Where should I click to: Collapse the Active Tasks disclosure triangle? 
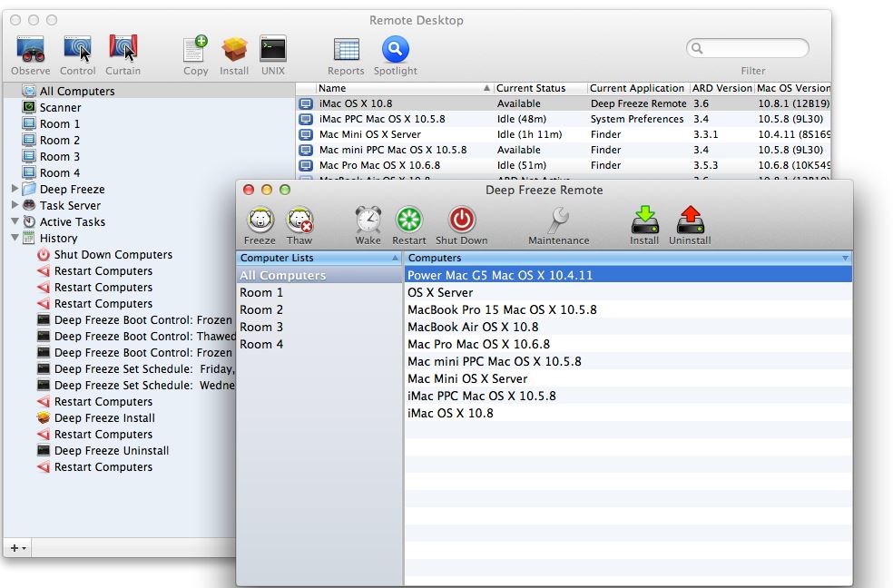coord(15,221)
